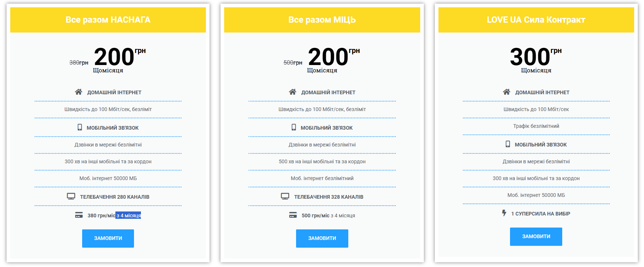
Task: Click the crossed-out 500грн old price
Action: 293,63
